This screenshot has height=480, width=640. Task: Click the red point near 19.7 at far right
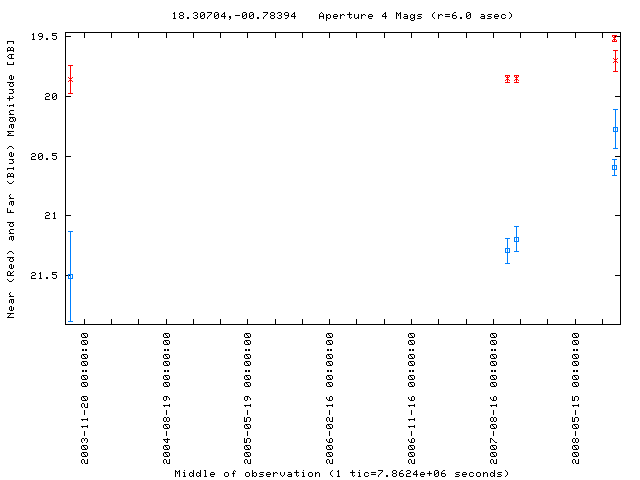616,61
